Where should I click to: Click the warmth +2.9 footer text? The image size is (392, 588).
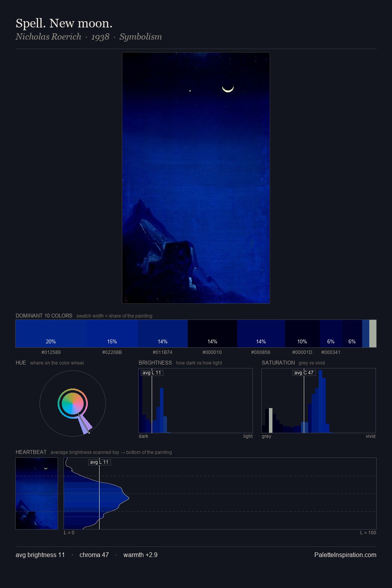tap(140, 555)
